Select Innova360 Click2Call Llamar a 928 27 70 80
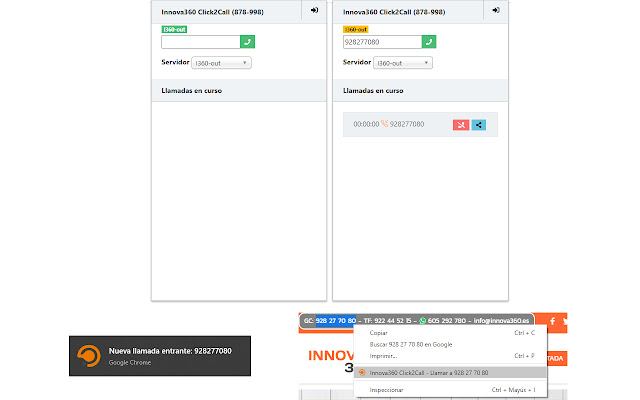 (450, 372)
